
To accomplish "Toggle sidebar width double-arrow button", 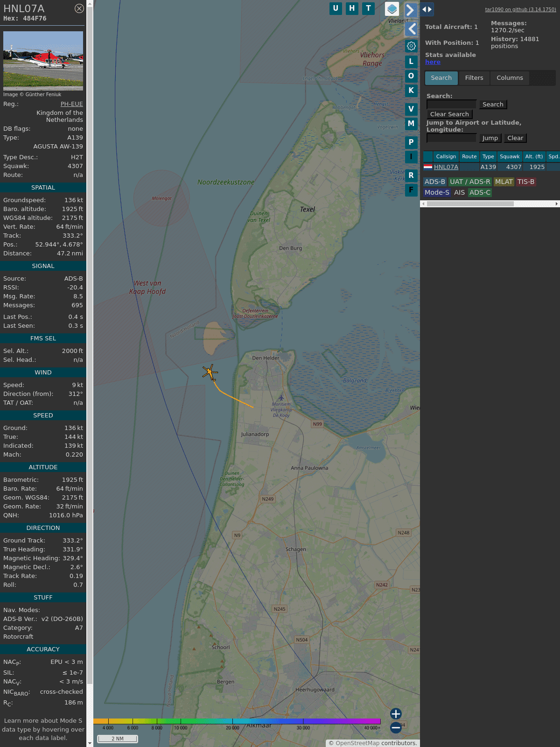I will (427, 9).
